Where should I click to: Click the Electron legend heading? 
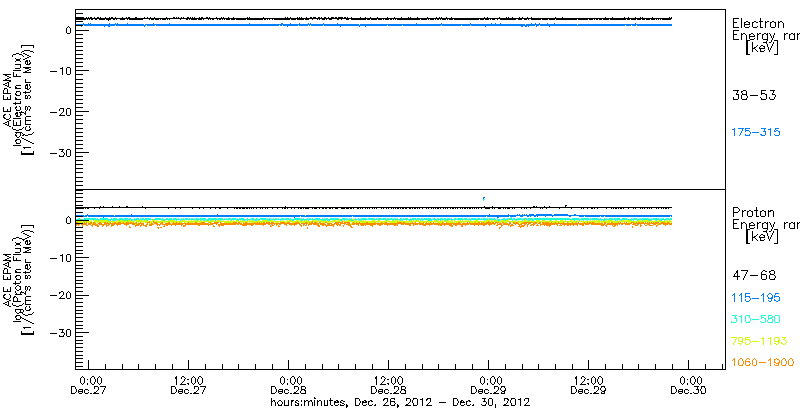coord(758,23)
